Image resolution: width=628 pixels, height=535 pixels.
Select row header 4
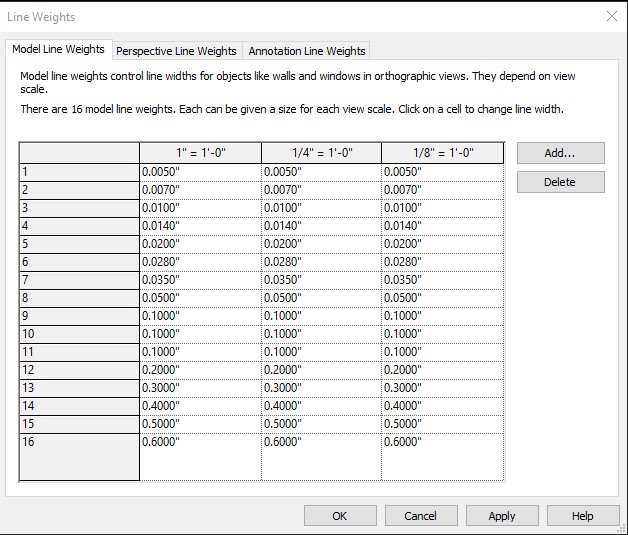80,226
